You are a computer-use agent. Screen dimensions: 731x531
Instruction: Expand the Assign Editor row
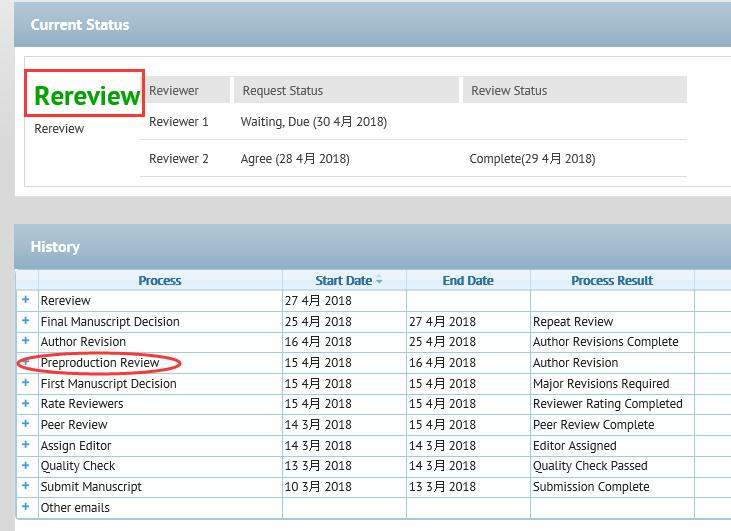point(26,445)
